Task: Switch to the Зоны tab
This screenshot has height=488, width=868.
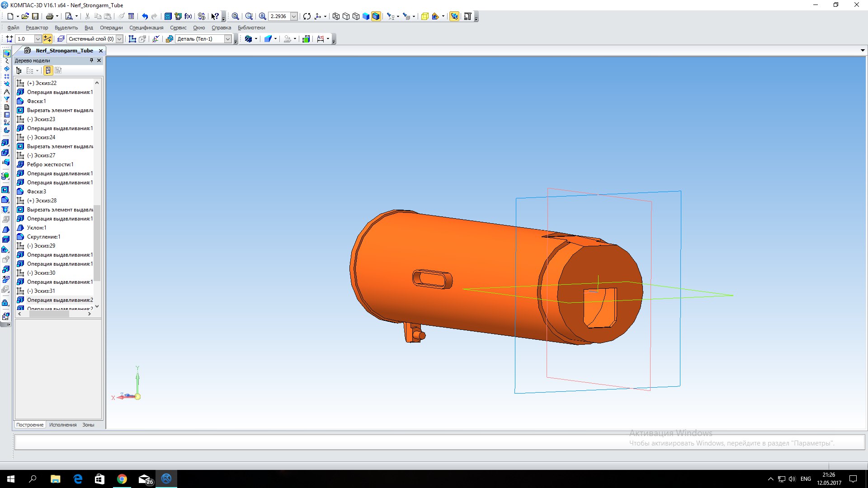Action: pos(88,425)
